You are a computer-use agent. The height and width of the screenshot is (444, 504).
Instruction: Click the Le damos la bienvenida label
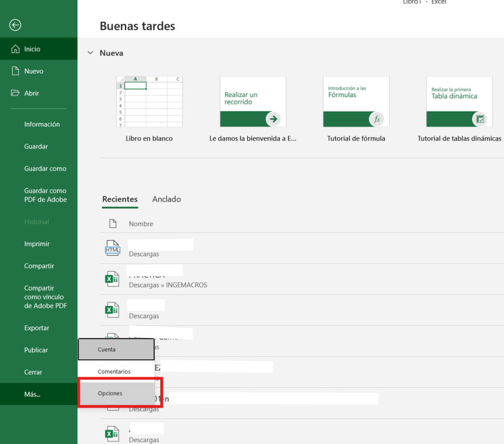tap(253, 138)
